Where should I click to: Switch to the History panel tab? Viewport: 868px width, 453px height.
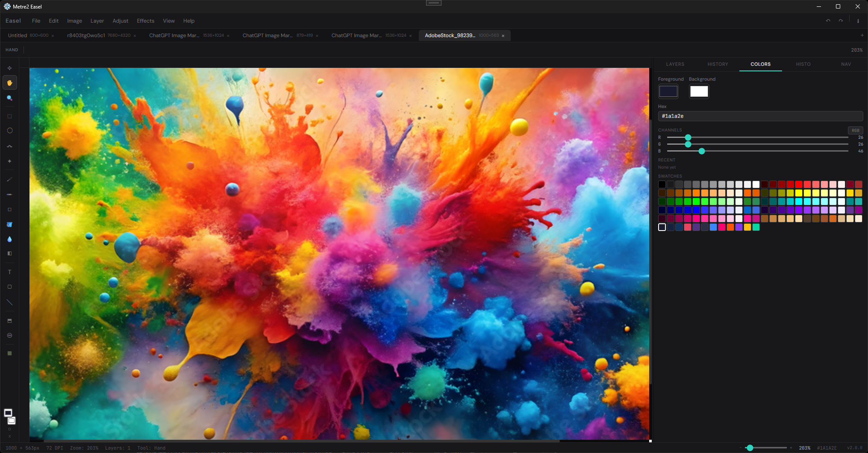tap(718, 64)
